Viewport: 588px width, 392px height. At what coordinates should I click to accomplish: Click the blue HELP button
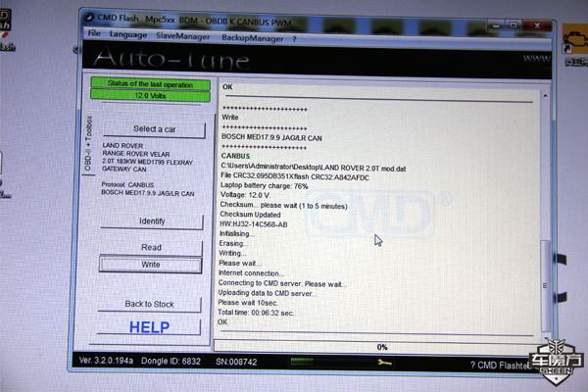(149, 327)
